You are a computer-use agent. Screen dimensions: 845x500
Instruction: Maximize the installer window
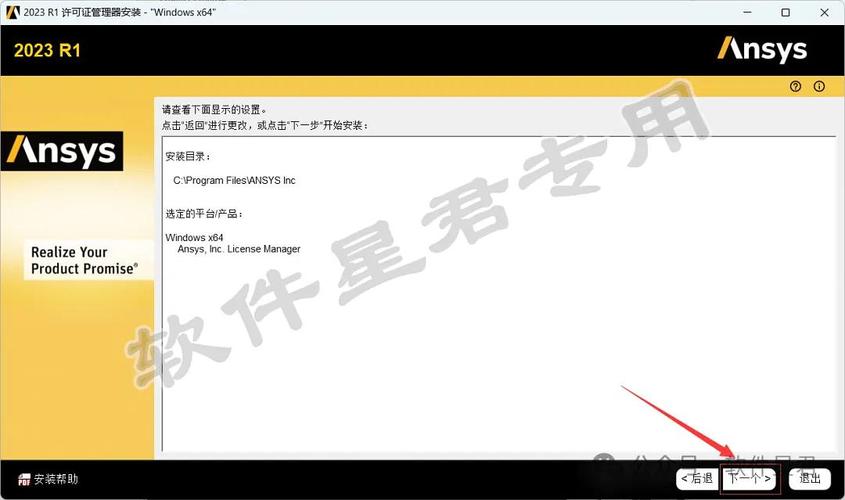pyautogui.click(x=786, y=12)
